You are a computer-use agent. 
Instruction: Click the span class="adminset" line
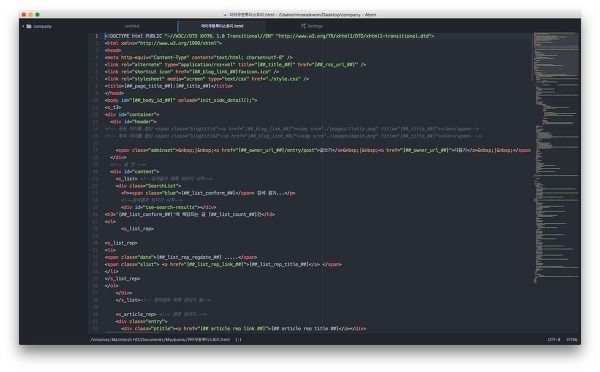click(x=323, y=150)
